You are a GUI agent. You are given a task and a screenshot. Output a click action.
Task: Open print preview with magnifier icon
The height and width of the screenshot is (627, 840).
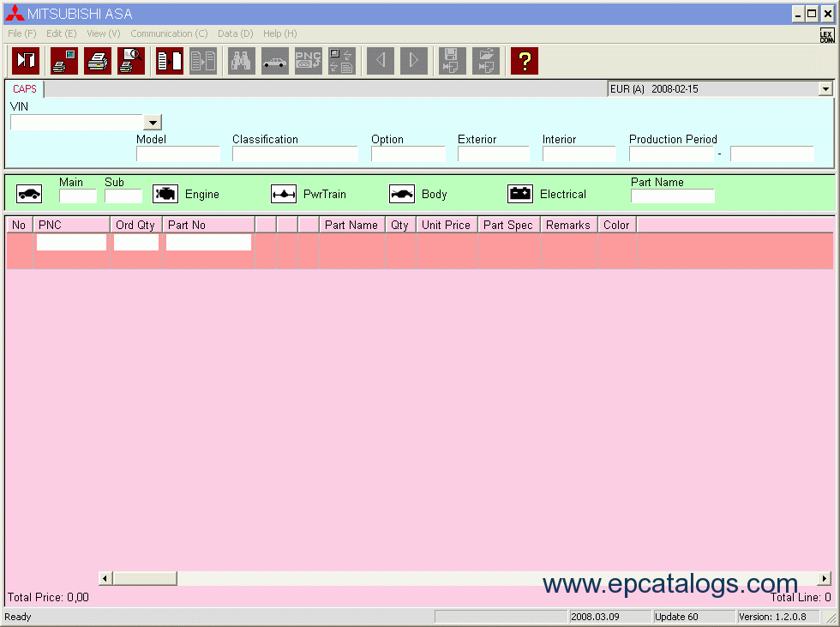(131, 61)
